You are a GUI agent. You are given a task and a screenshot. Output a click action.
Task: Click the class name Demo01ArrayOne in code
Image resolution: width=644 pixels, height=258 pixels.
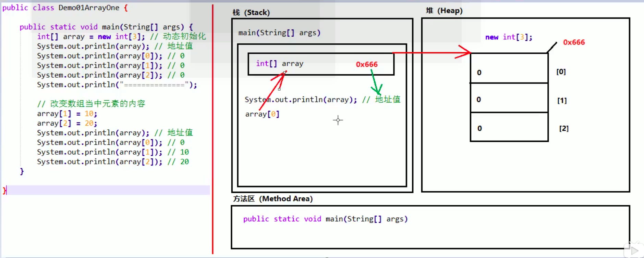89,8
